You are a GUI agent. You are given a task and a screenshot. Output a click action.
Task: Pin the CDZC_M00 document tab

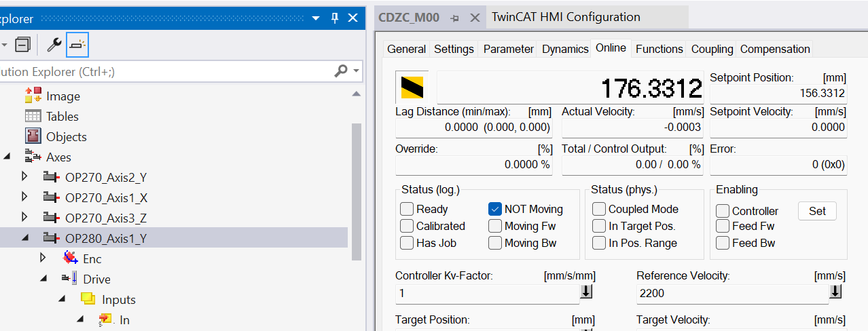click(x=455, y=18)
